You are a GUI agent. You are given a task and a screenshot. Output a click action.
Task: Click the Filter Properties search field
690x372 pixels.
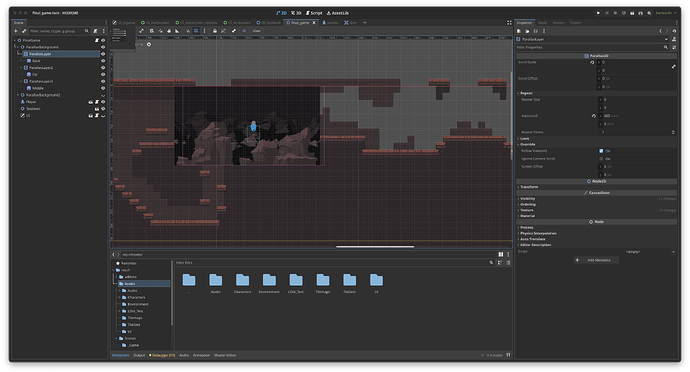coord(590,48)
